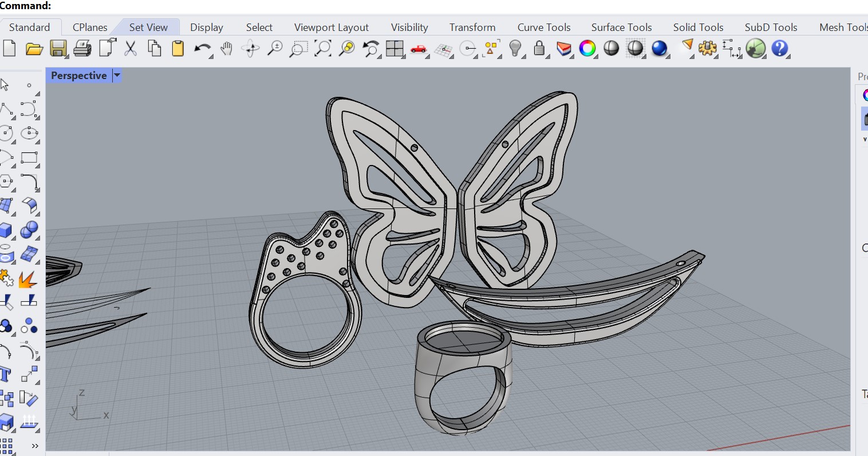Open the object Properties color wheel

[x=587, y=49]
